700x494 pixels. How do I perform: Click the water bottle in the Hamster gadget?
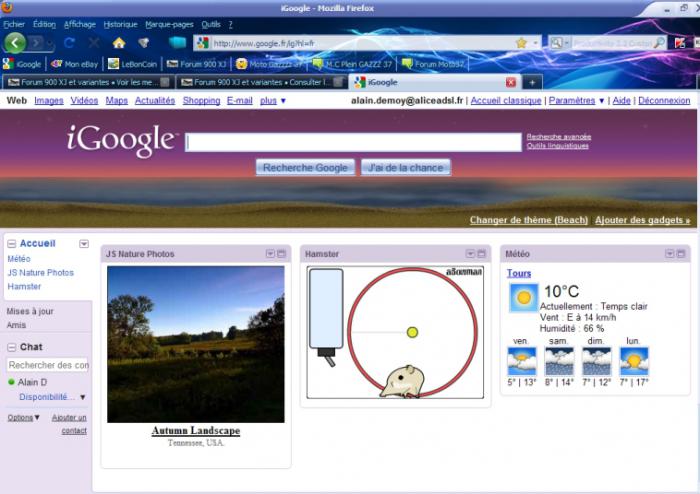[326, 317]
